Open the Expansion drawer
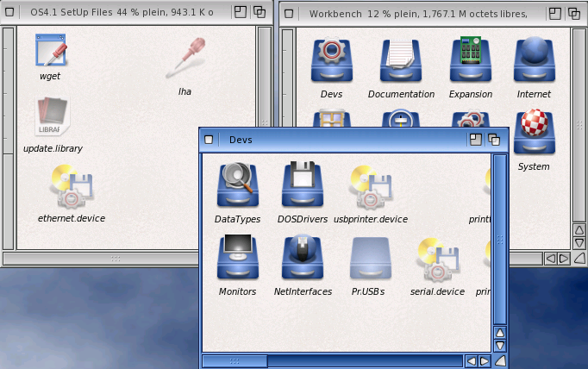This screenshot has width=588, height=369. (x=471, y=60)
